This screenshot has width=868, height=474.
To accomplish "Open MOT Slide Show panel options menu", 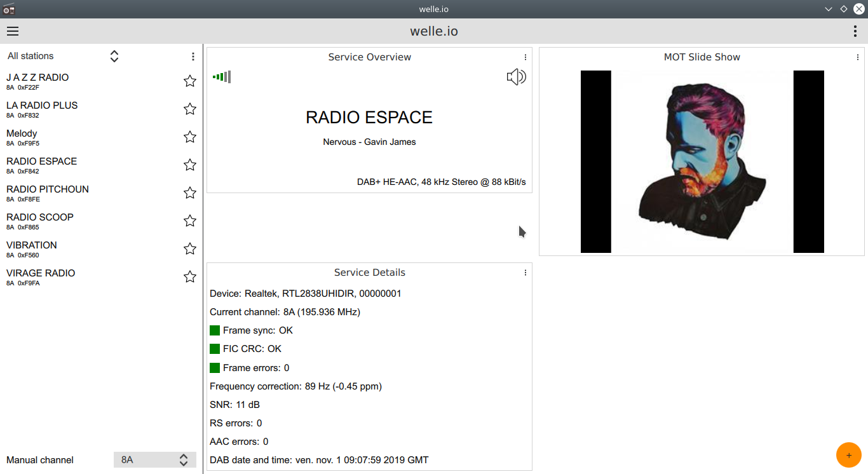I will click(x=858, y=57).
